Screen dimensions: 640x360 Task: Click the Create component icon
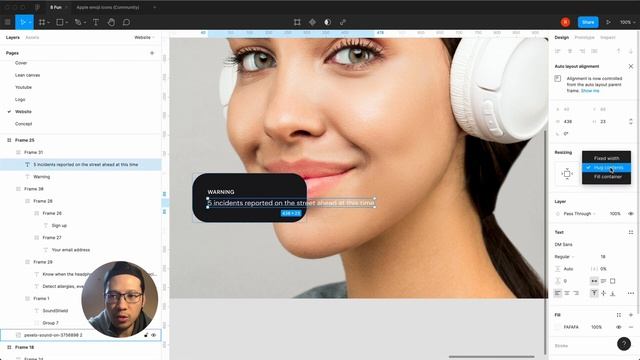(x=312, y=22)
